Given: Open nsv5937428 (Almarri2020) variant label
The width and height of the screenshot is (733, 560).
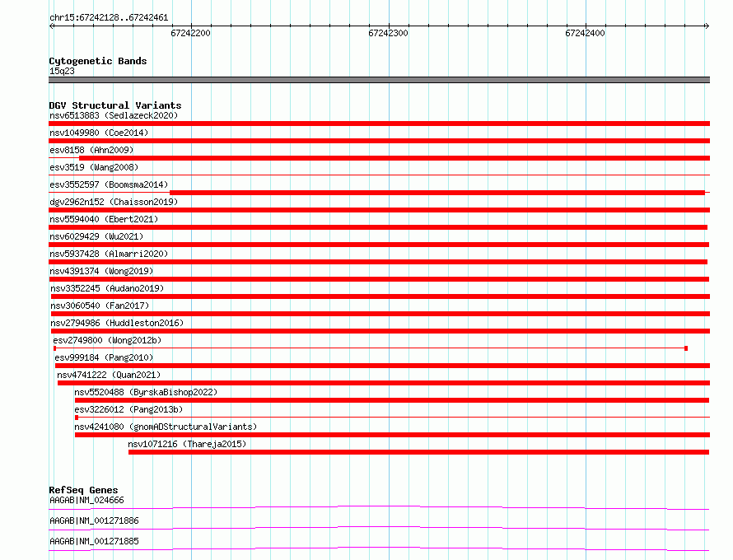Looking at the screenshot, I should [x=109, y=254].
